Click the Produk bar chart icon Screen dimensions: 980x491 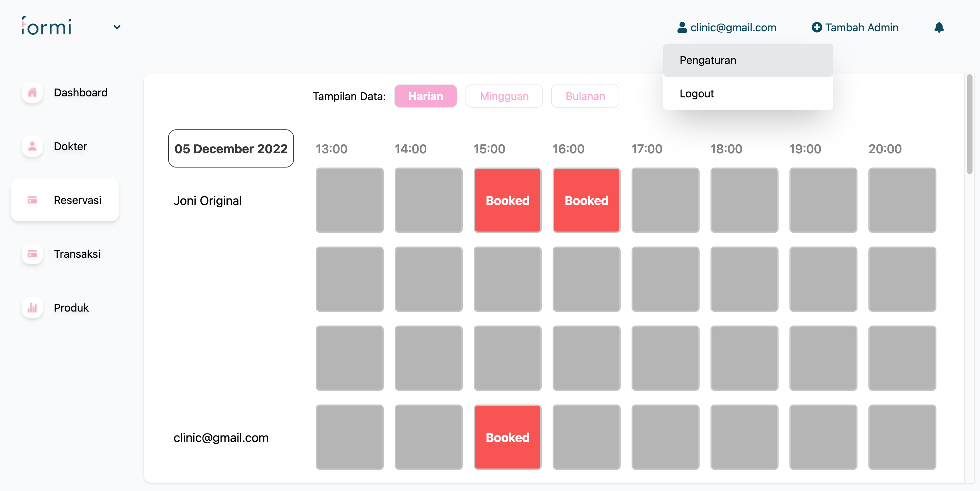(32, 307)
